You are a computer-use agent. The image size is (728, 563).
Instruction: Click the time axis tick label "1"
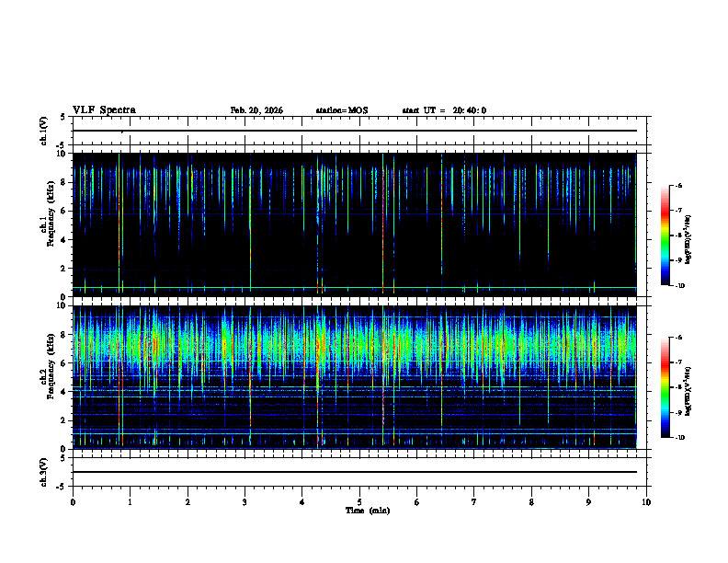130,502
